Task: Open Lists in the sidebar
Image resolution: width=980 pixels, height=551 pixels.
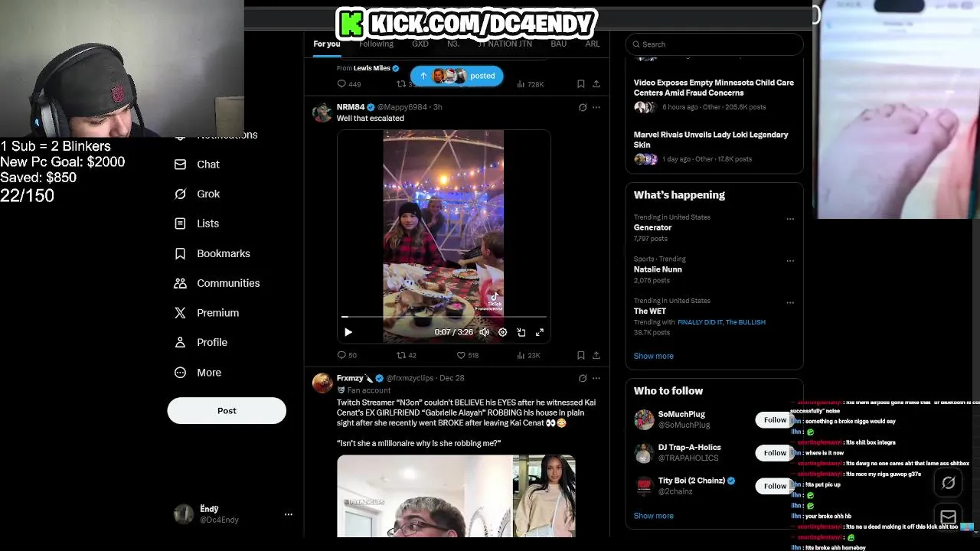Action: tap(197, 223)
